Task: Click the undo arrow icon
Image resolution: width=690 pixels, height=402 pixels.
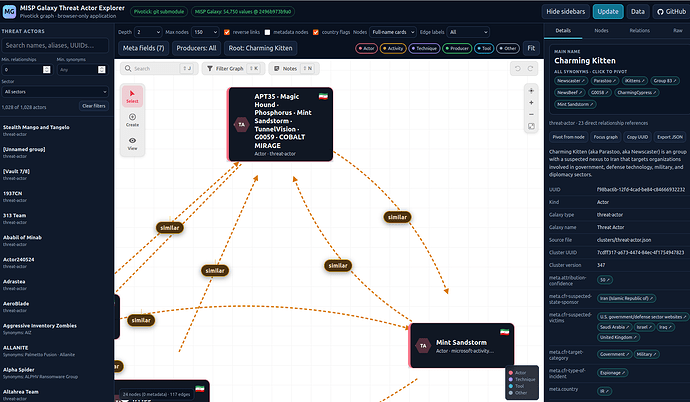Action: 518,69
